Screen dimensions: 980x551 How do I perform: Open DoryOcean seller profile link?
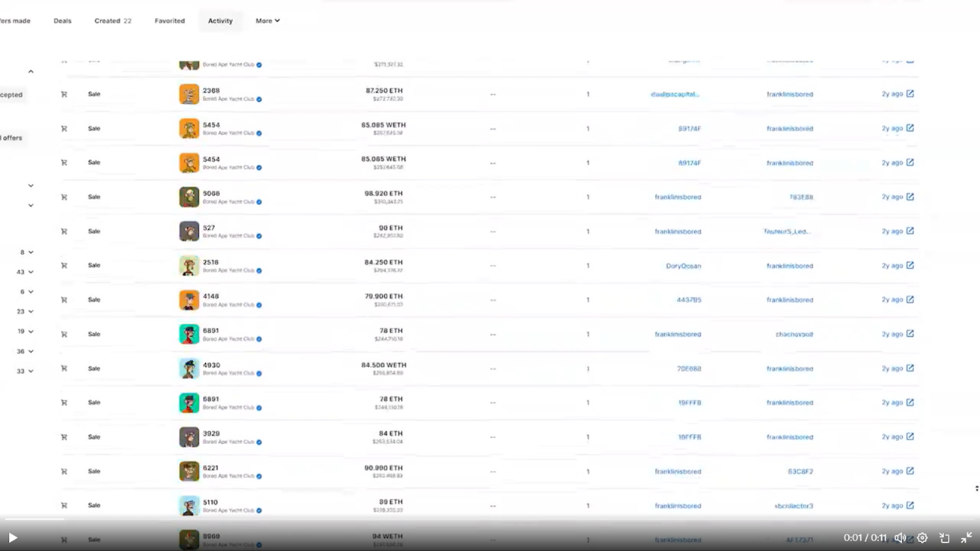[683, 266]
